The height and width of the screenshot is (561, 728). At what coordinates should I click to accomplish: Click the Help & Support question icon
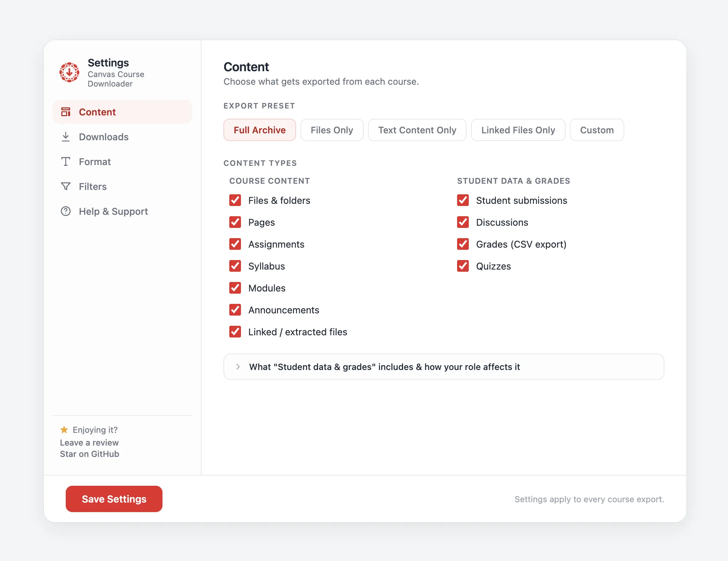pyautogui.click(x=66, y=211)
